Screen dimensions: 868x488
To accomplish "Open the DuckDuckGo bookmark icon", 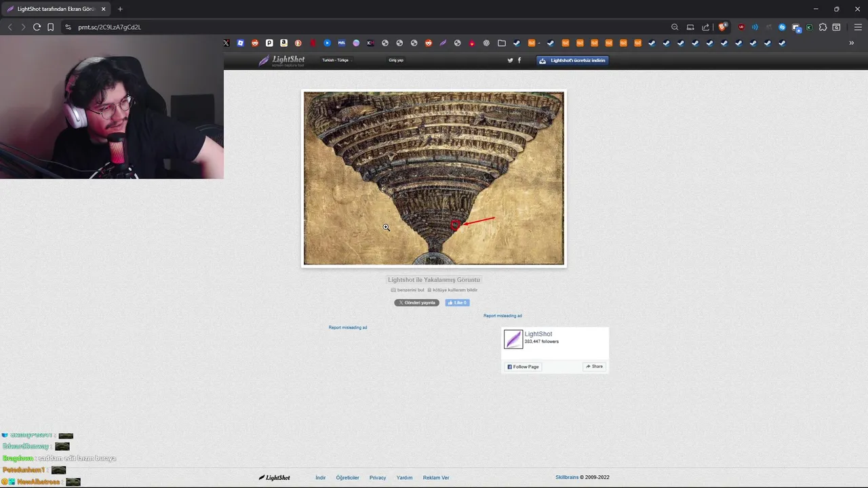I will [x=298, y=43].
